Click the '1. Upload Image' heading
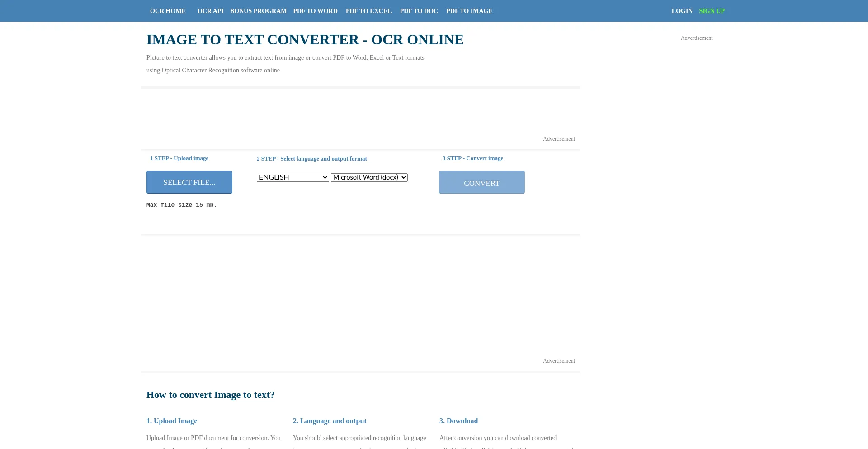The image size is (868, 449). 172,421
